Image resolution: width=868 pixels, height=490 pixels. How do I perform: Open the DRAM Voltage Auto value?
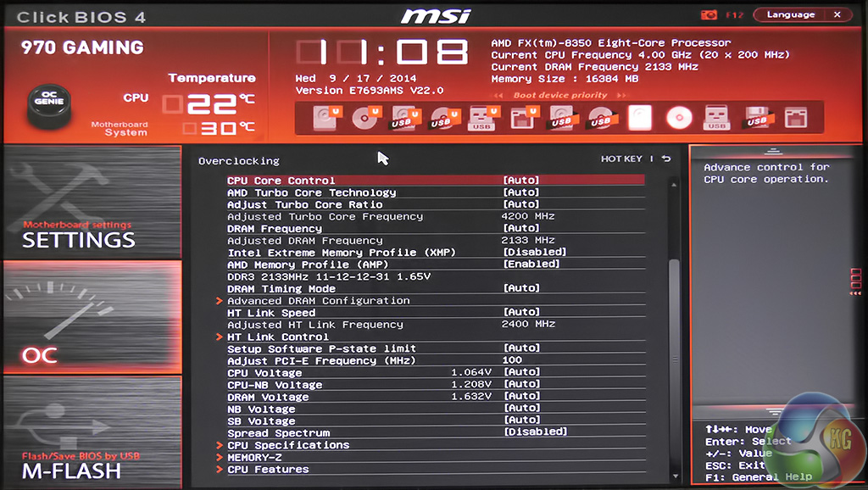tap(521, 396)
